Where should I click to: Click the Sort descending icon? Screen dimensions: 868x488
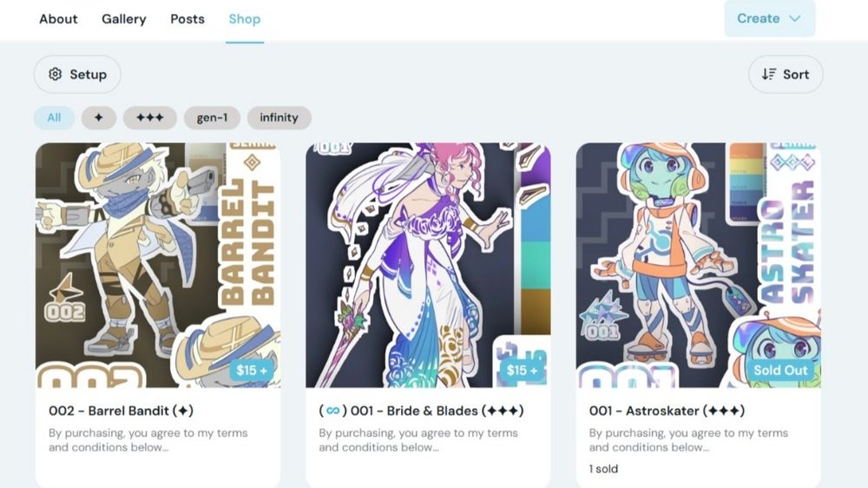(x=769, y=74)
